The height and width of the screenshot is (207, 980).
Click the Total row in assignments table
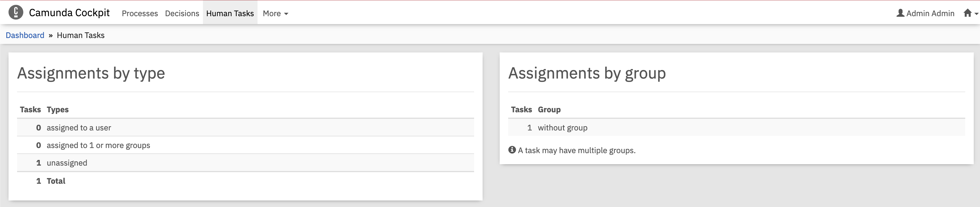click(245, 181)
